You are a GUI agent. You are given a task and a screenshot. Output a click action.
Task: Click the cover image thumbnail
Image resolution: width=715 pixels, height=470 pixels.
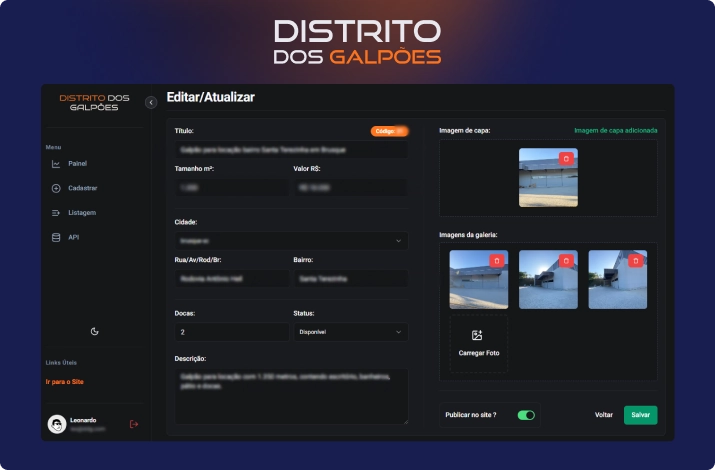tap(548, 177)
